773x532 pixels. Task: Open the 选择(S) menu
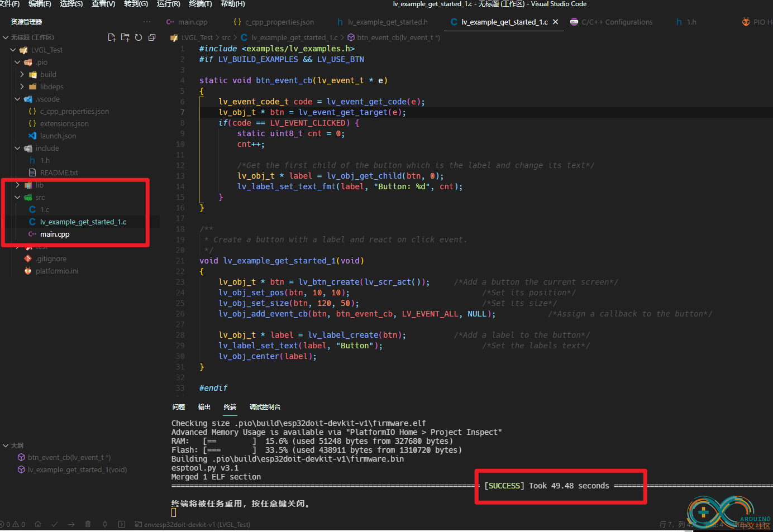pos(71,4)
